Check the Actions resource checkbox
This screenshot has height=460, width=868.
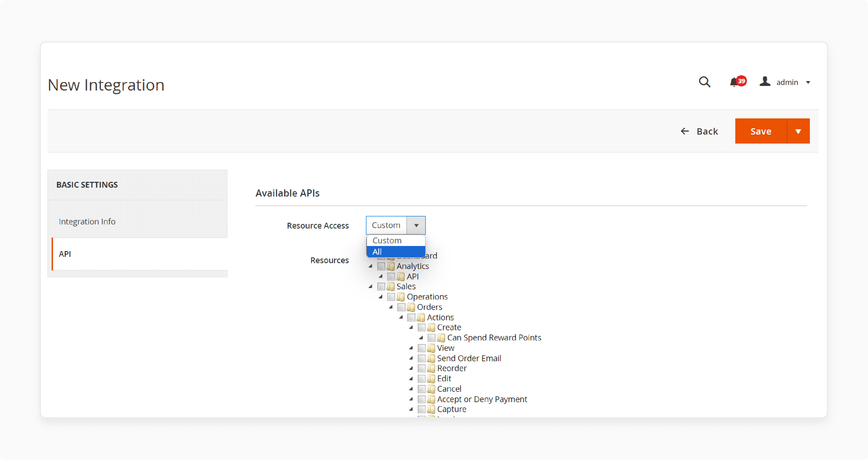click(x=411, y=318)
